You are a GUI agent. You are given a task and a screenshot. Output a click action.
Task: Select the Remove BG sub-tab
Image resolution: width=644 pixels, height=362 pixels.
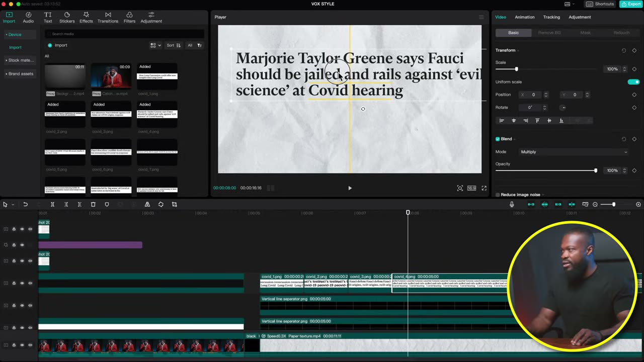tap(549, 33)
